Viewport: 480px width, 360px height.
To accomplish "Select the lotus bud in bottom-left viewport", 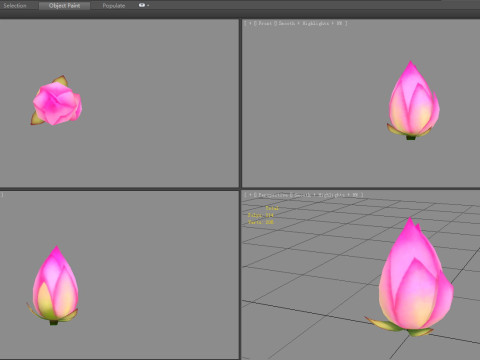I will pos(53,286).
